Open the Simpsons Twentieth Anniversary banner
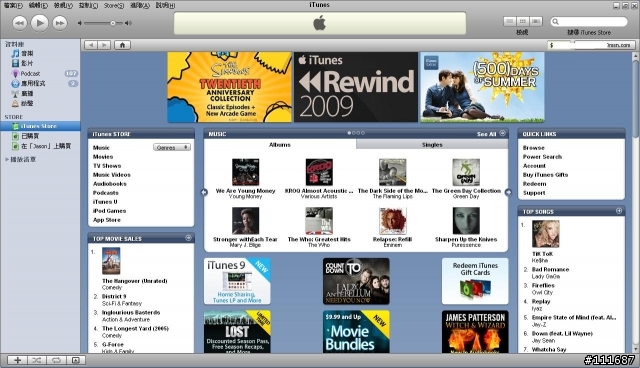 [x=230, y=87]
